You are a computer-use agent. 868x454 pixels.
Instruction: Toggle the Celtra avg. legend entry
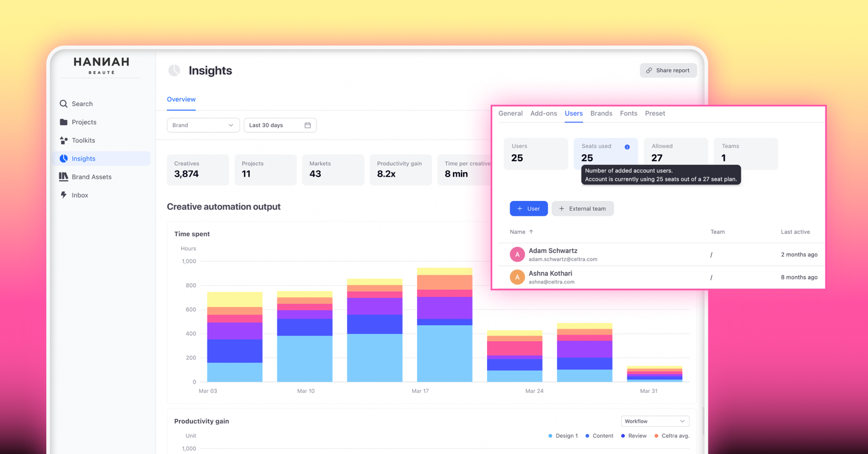(x=672, y=435)
